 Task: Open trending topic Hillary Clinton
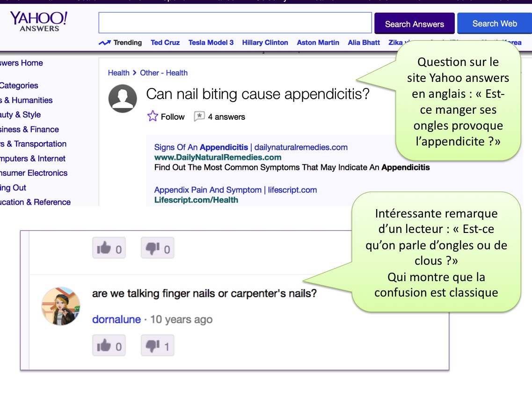click(265, 43)
